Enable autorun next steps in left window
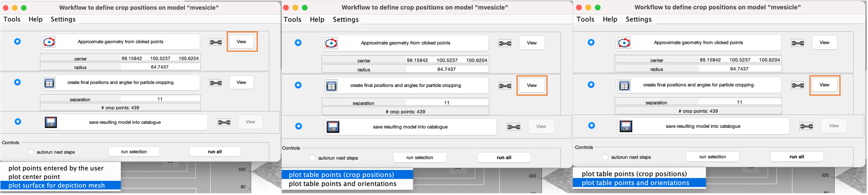Screen dimensions: 868x195 31,152
